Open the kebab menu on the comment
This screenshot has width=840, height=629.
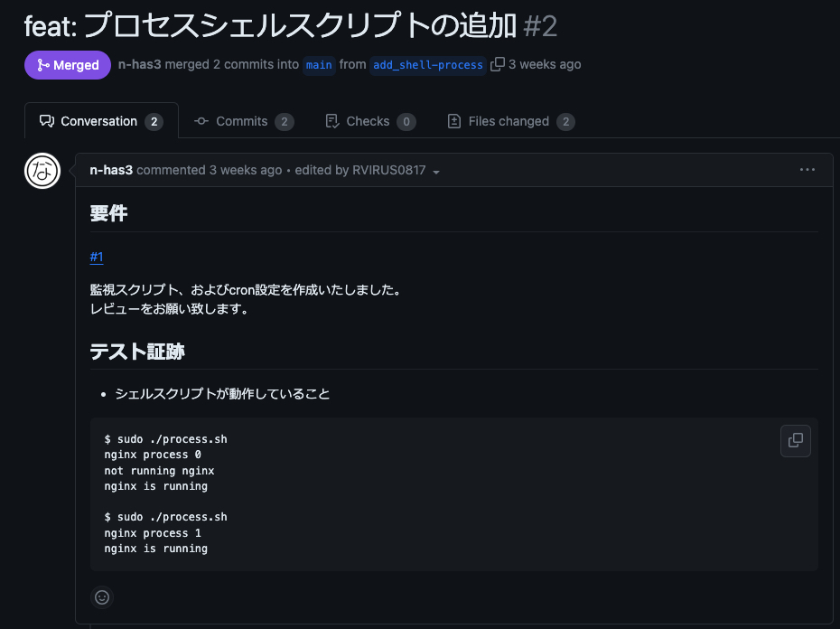(807, 168)
